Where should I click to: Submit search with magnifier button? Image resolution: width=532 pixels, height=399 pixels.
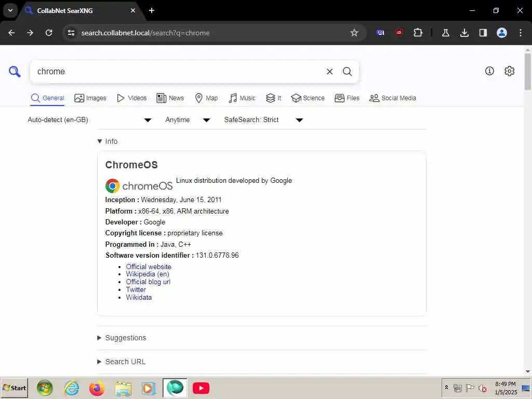(x=347, y=72)
